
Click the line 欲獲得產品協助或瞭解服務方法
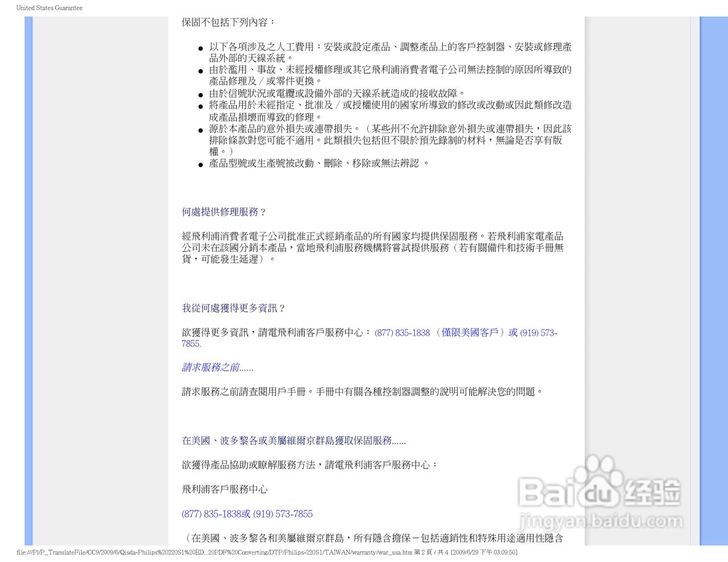pyautogui.click(x=311, y=465)
